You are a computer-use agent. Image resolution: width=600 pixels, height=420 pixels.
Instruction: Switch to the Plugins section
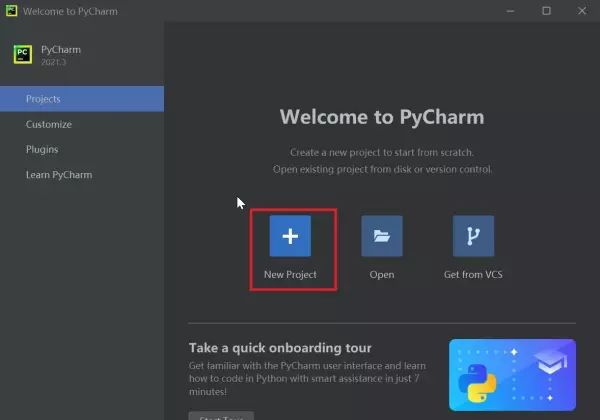[82, 149]
